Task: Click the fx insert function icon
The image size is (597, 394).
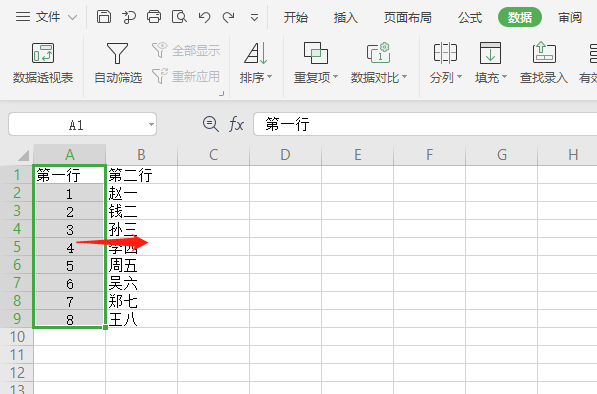Action: click(236, 124)
